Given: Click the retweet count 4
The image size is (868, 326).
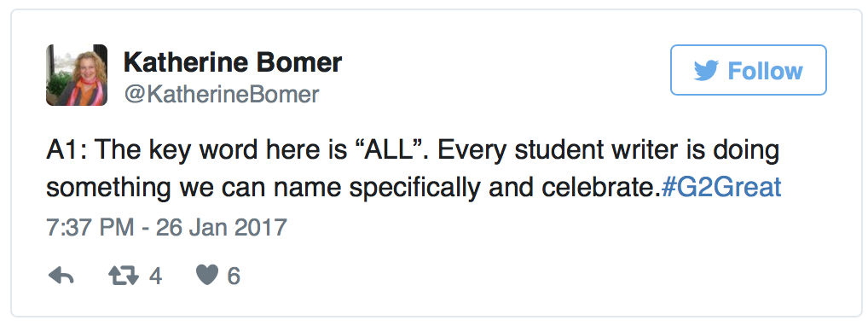Looking at the screenshot, I should (x=155, y=277).
